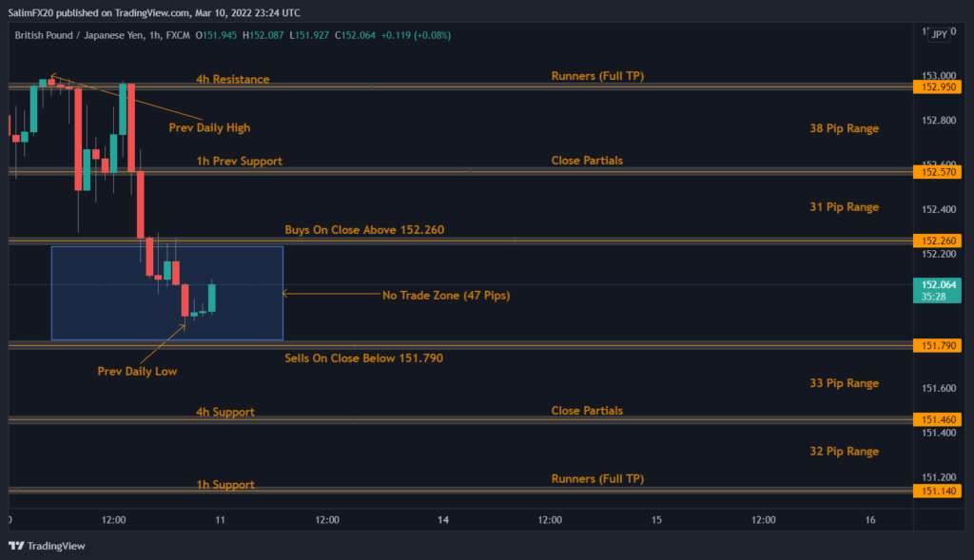Click the 'Prev Daily High' annotation
The image size is (974, 560).
point(209,127)
